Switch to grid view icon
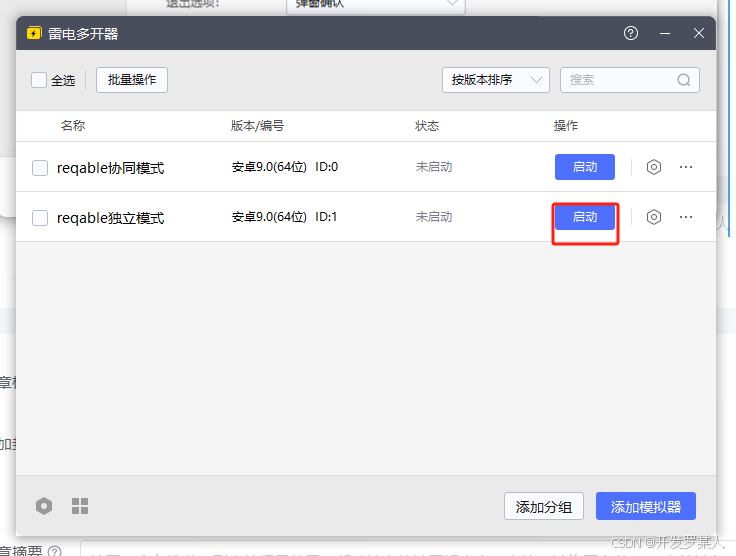This screenshot has height=556, width=736. coord(80,506)
